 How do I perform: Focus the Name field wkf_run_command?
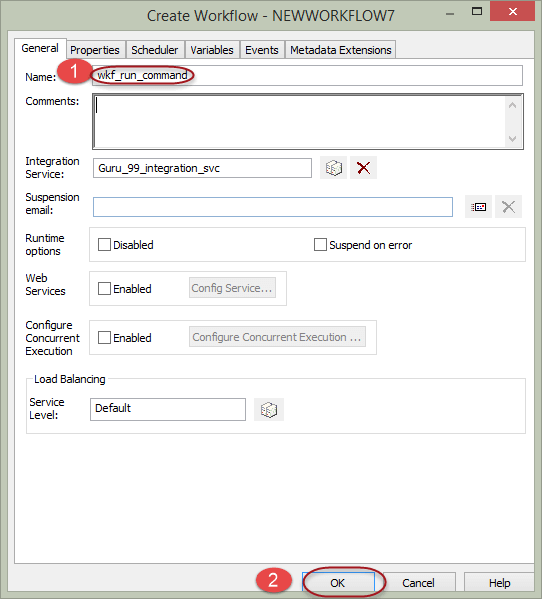pyautogui.click(x=307, y=75)
